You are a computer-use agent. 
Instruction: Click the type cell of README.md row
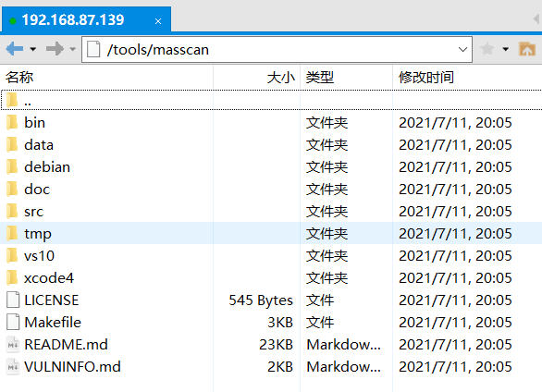pos(343,344)
